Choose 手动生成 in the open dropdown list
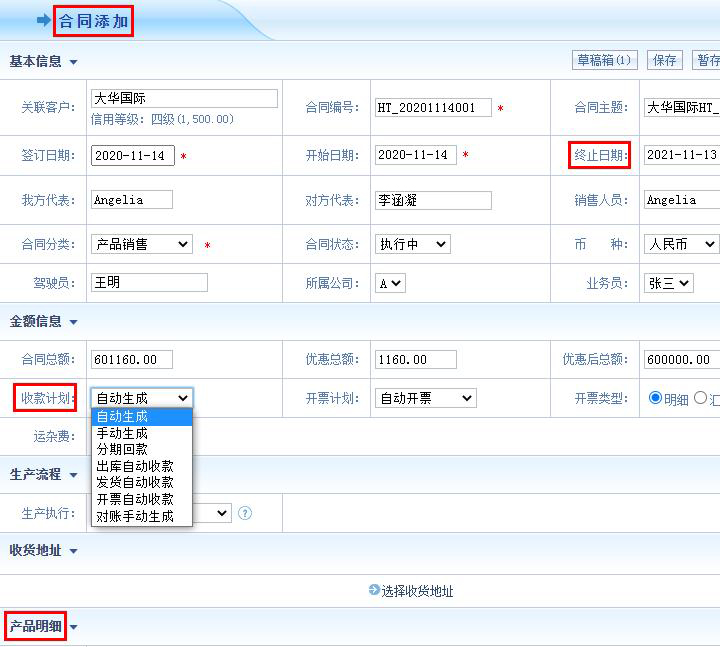Viewport: 720px width, 647px height. pyautogui.click(x=122, y=433)
